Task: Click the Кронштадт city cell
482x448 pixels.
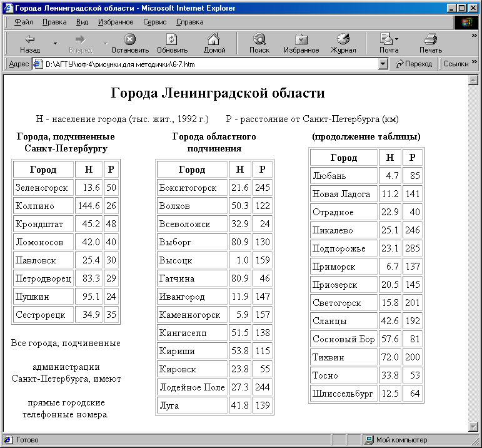Action: point(43,224)
